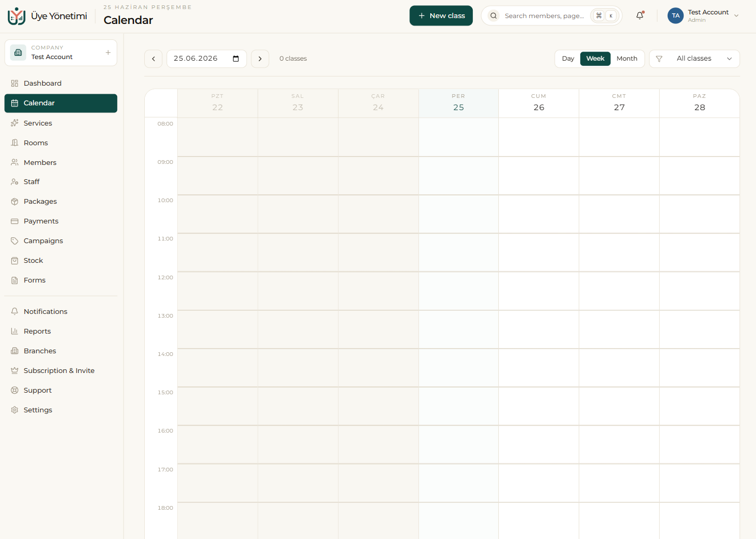Click the 0 classes count text
Viewport: 756px width, 539px height.
point(293,59)
